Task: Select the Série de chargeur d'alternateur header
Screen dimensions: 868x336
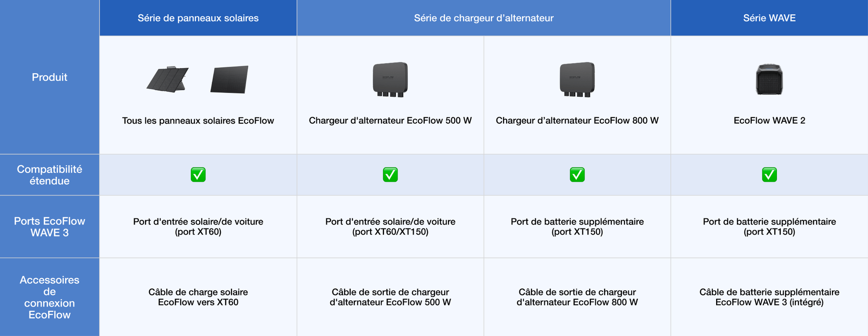Action: pos(483,18)
